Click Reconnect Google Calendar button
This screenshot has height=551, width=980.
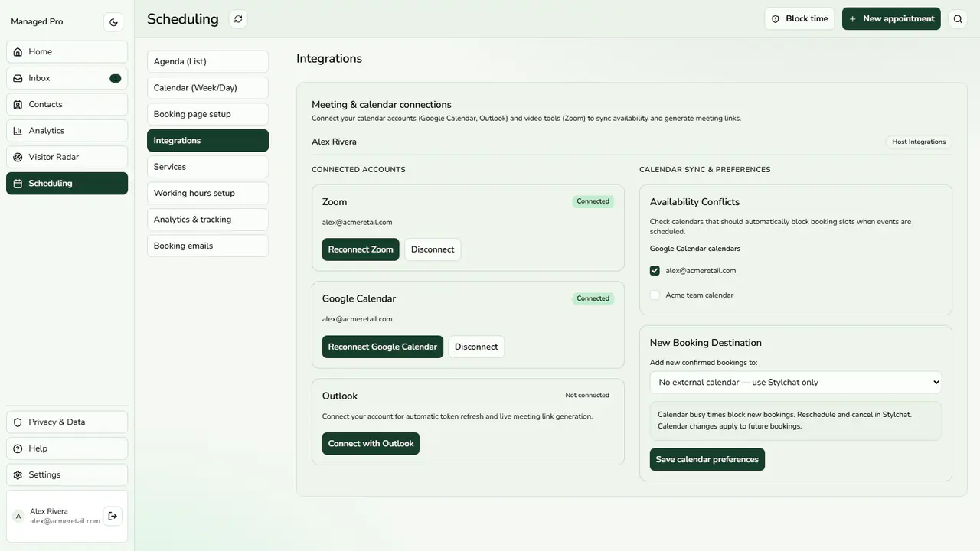[383, 347]
